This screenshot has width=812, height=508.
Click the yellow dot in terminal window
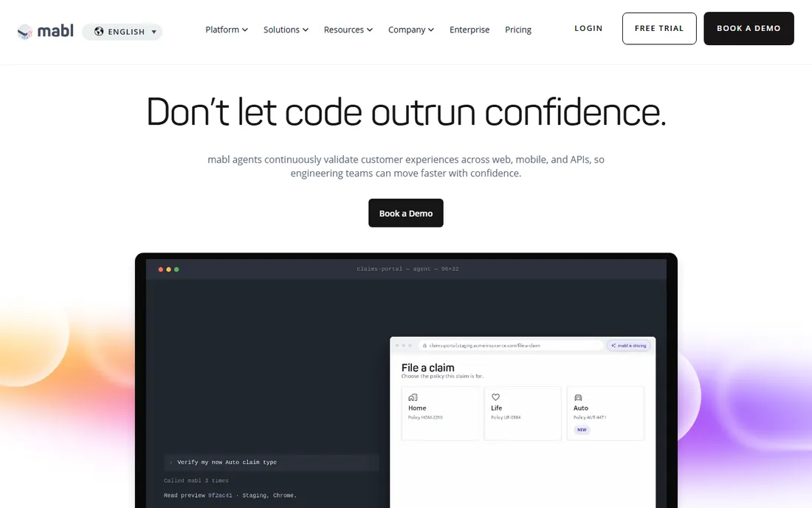point(168,270)
